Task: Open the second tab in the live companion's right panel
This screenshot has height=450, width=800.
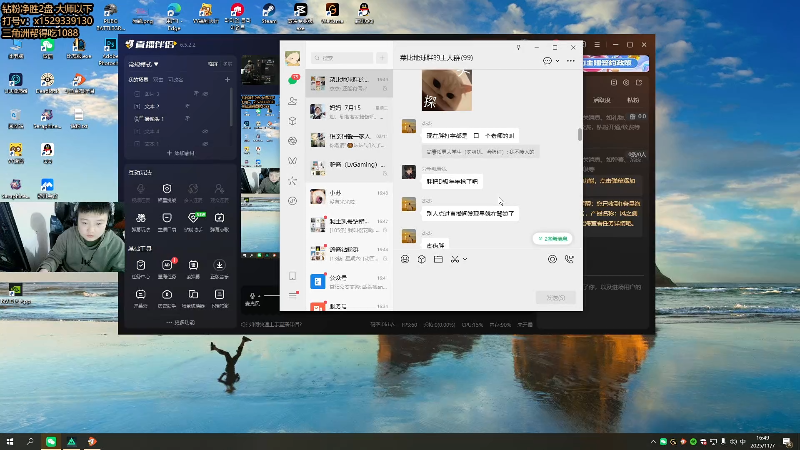Action: 633,100
